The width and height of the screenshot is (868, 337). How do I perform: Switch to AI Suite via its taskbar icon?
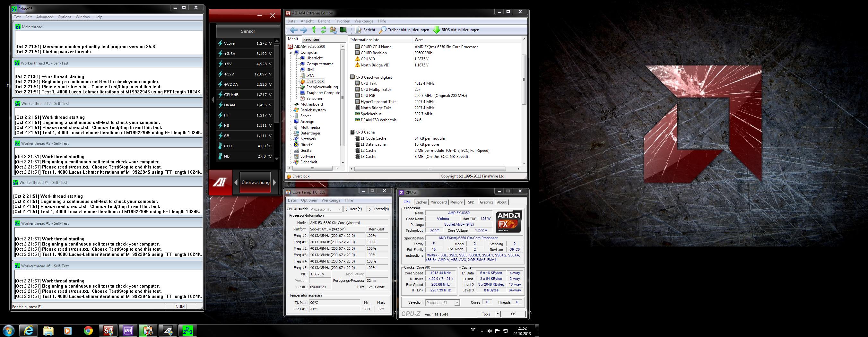point(168,331)
